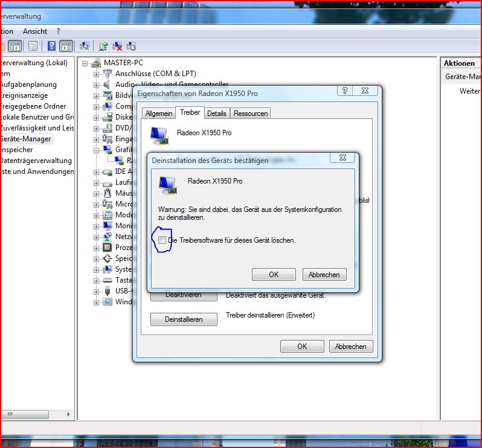Screen dimensions: 482x448
Task: Tick the 'Treibersoftware für dieses Gerät löschen' checkbox
Action: pyautogui.click(x=162, y=240)
